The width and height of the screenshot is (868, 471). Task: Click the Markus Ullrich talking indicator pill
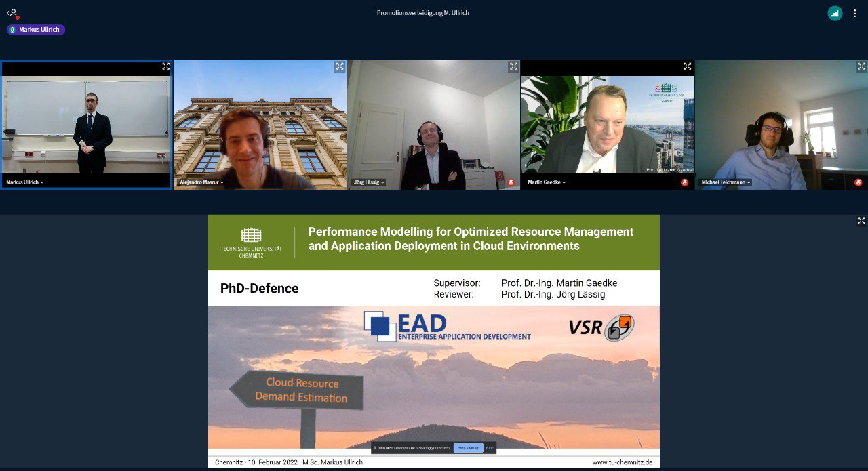[36, 30]
